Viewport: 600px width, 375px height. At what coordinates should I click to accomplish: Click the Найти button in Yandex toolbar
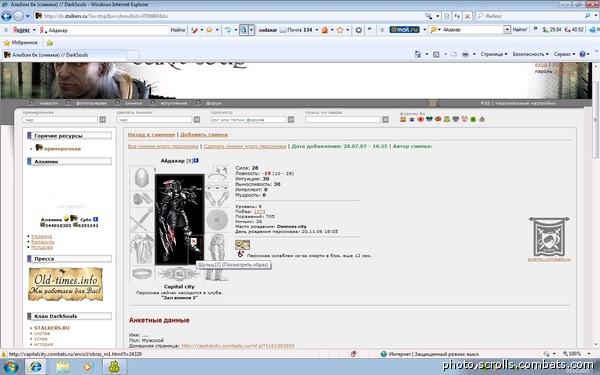[178, 30]
